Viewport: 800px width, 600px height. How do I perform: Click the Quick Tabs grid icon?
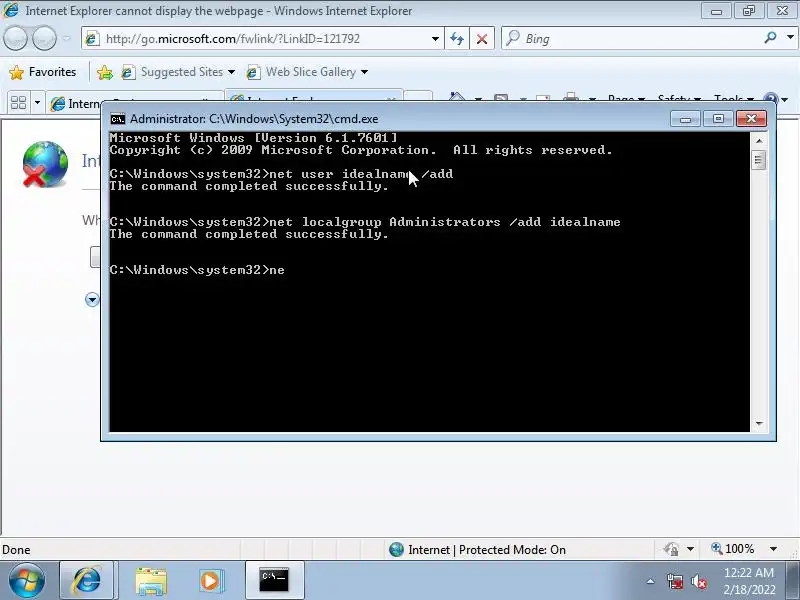[x=18, y=103]
